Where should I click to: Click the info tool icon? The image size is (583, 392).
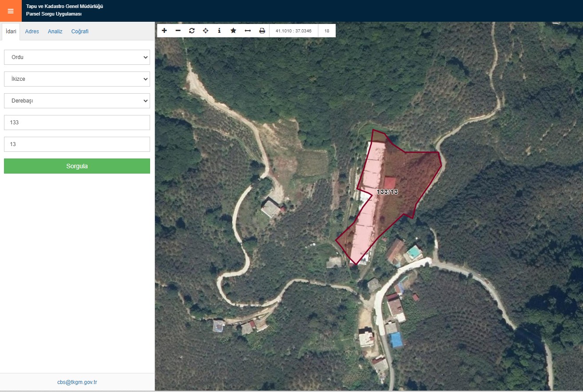[x=219, y=31]
